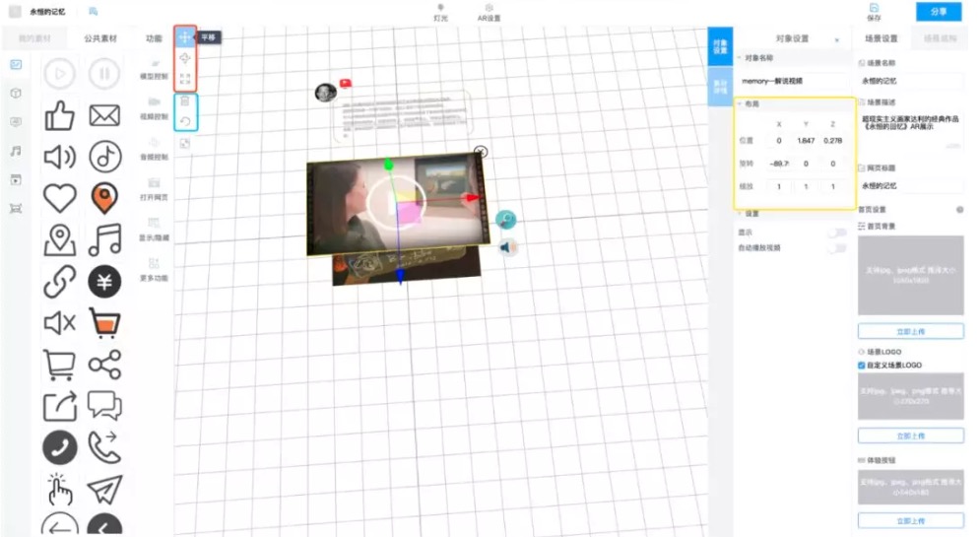Viewport: 980px width, 537px height.
Task: Switch to 功能 tab
Action: 154,38
